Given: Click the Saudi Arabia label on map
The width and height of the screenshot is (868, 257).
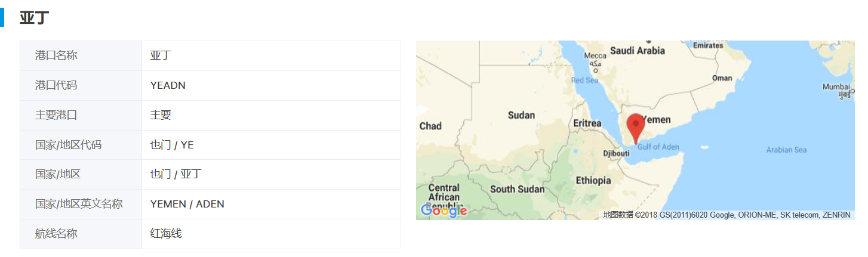Looking at the screenshot, I should (x=637, y=51).
